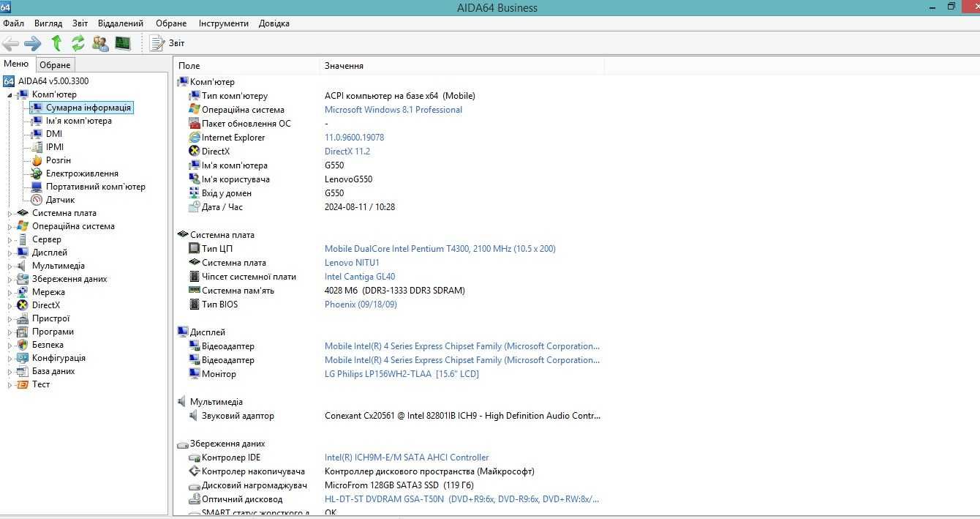Open the Звіт menu in menu bar
This screenshot has width=980, height=519.
coord(80,23)
